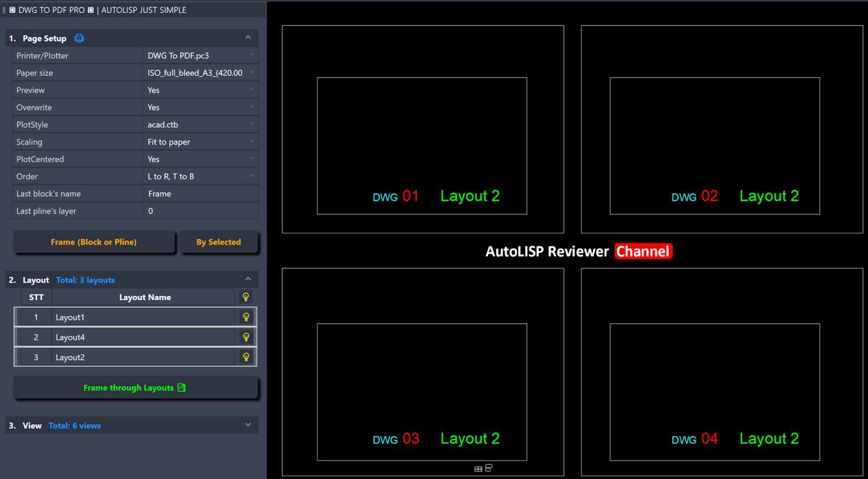Open the PlotStyle acad.ctb dropdown
Viewport: 868px width, 479px height.
[251, 124]
